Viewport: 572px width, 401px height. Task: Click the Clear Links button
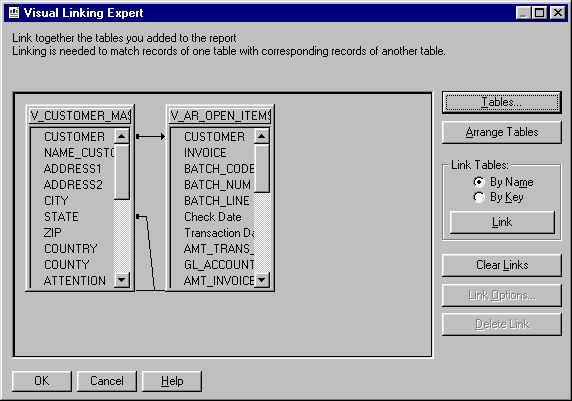[502, 265]
